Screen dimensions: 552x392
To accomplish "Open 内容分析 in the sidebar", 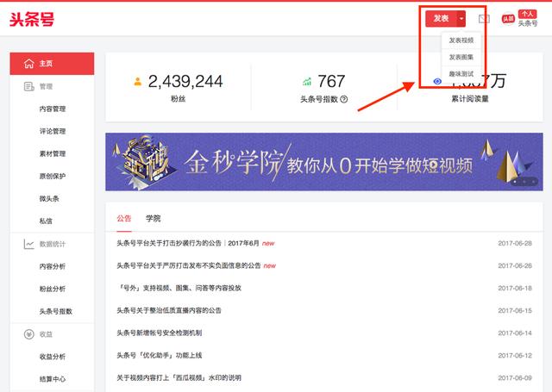I will tap(53, 266).
